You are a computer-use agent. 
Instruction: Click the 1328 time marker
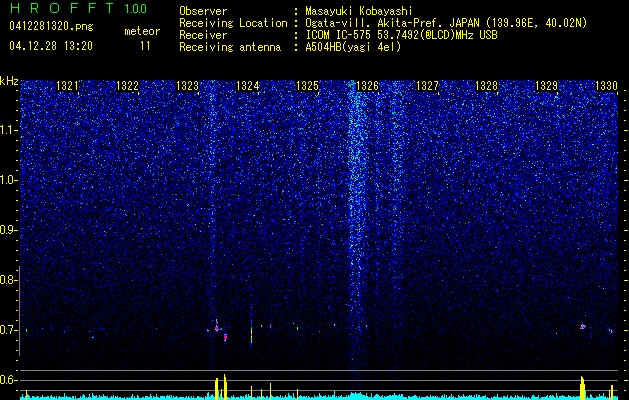[487, 85]
